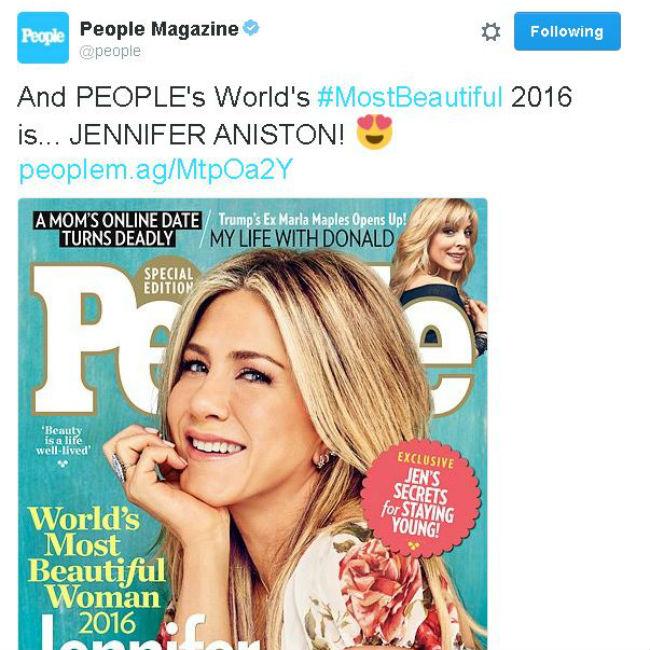Click the A Mom's Online Date headline
The image size is (650, 650).
[118, 229]
